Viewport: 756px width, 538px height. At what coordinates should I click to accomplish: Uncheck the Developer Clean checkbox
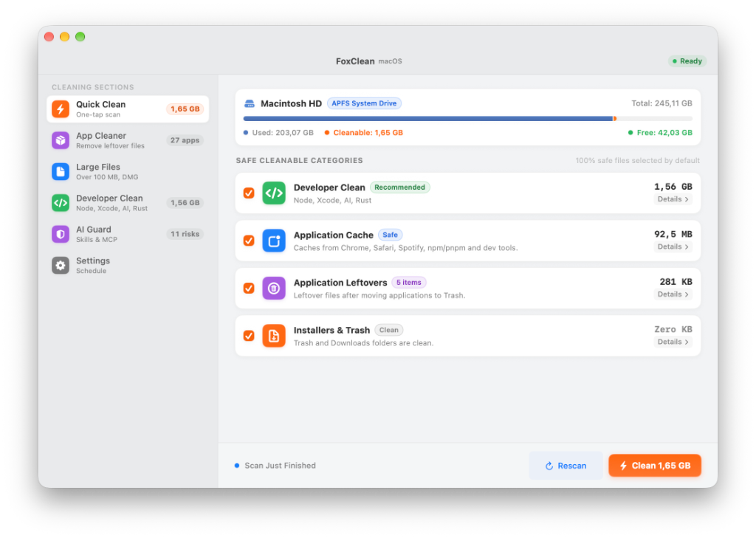tap(249, 193)
